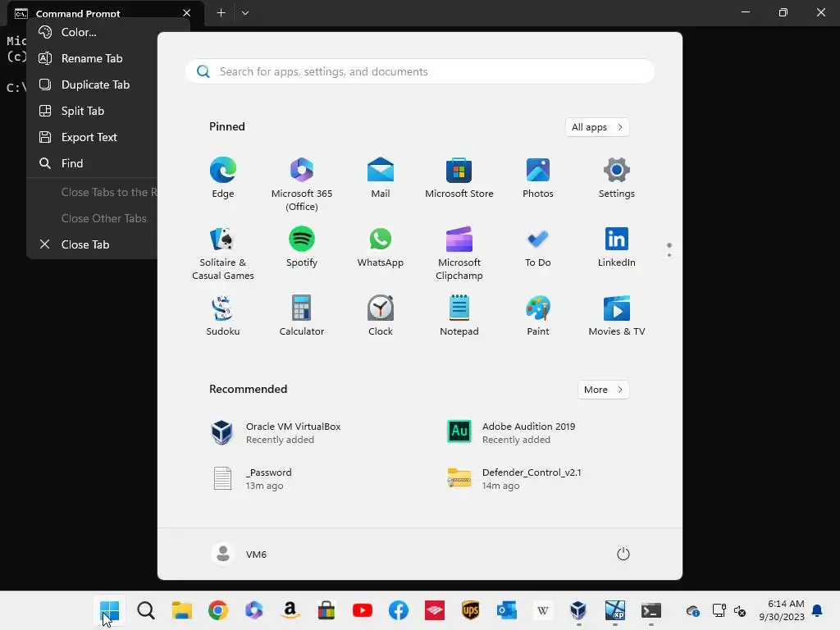Launch Spotify

[x=302, y=247]
